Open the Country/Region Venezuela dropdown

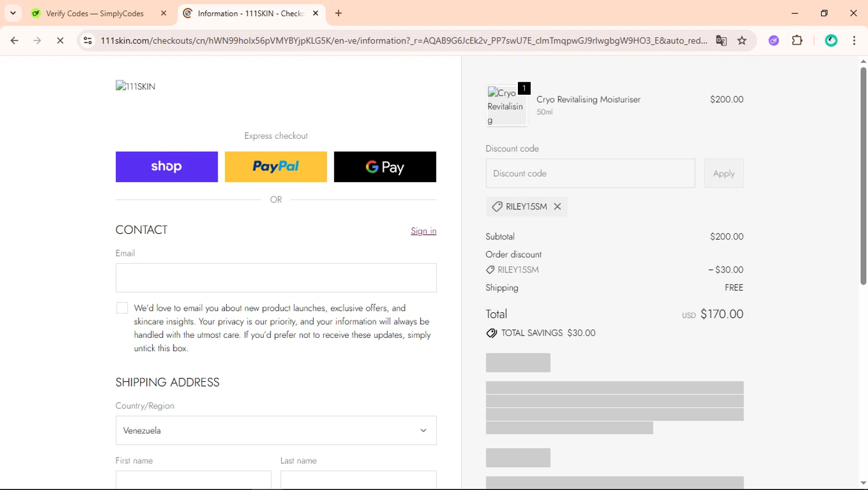pyautogui.click(x=276, y=430)
